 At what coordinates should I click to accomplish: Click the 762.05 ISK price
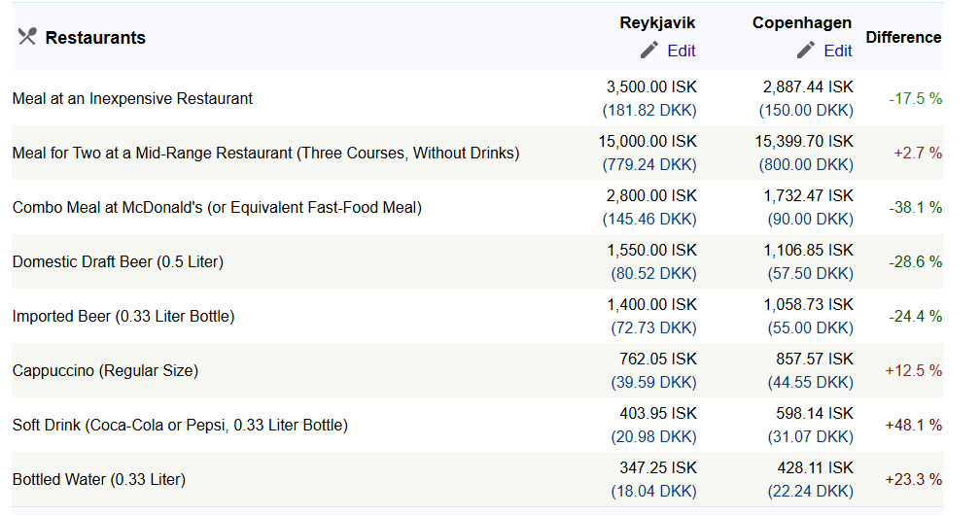pyautogui.click(x=658, y=359)
